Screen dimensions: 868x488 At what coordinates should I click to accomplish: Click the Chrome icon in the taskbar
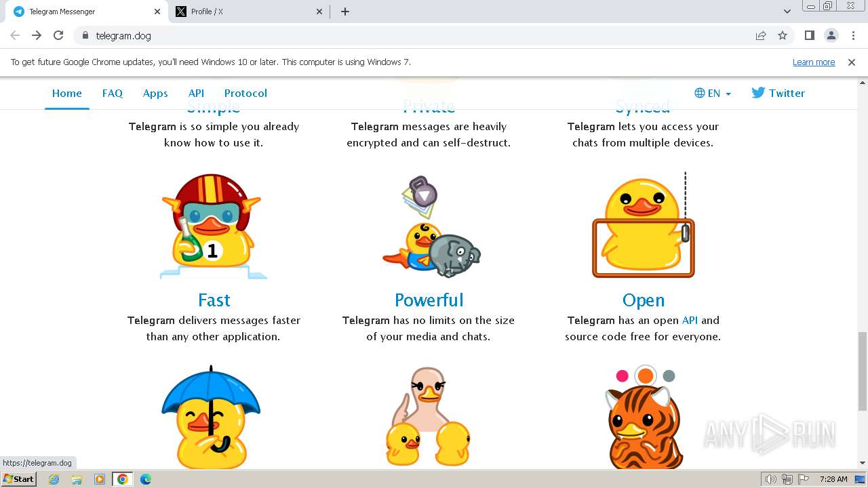click(x=123, y=479)
